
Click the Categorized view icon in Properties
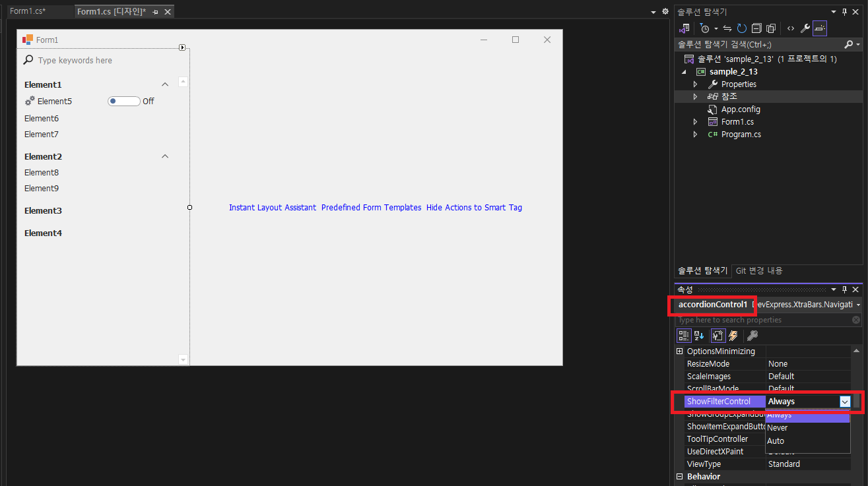pos(684,336)
